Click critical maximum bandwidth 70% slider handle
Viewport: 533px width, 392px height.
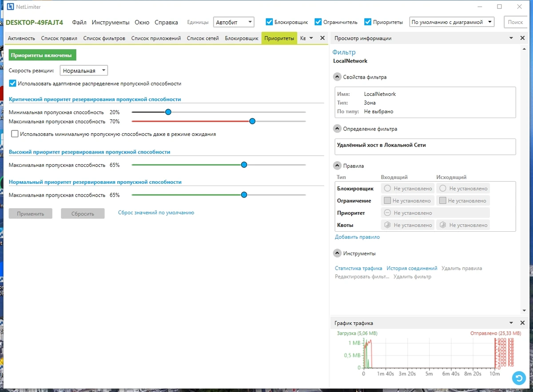tap(252, 121)
